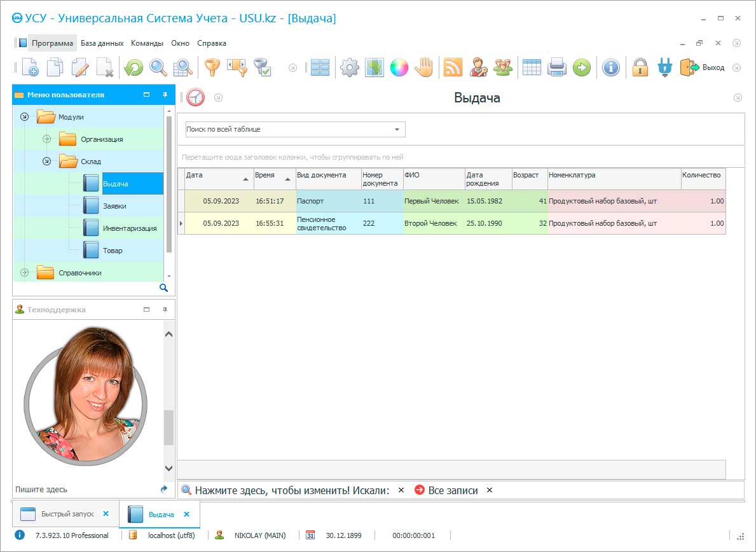
Task: Open the Поиск по всей таблице dropdown arrow
Action: pos(397,129)
